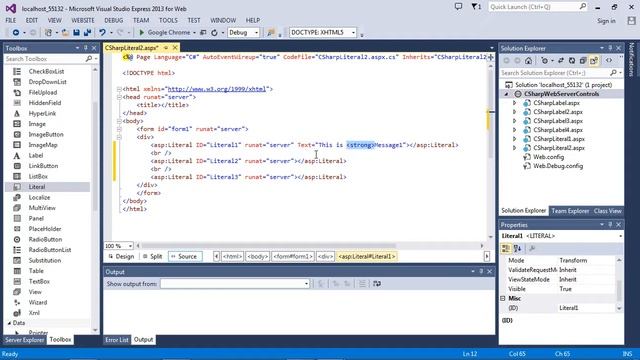Screen dimensions: 640x360
Task: Click the account avatar icon
Action: (x=631, y=21)
